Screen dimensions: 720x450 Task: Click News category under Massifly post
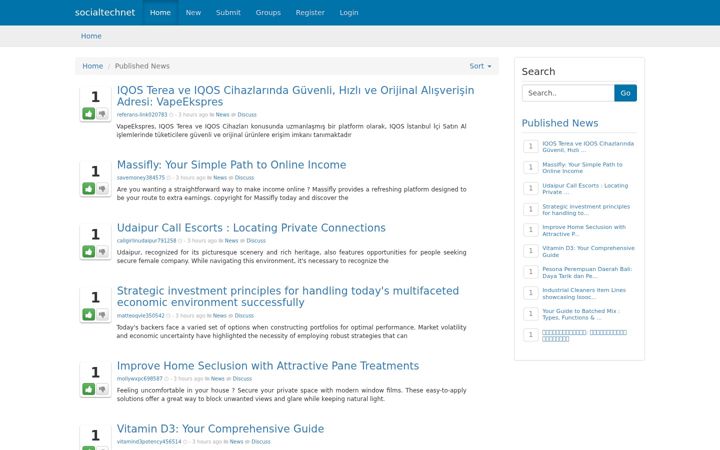(220, 178)
